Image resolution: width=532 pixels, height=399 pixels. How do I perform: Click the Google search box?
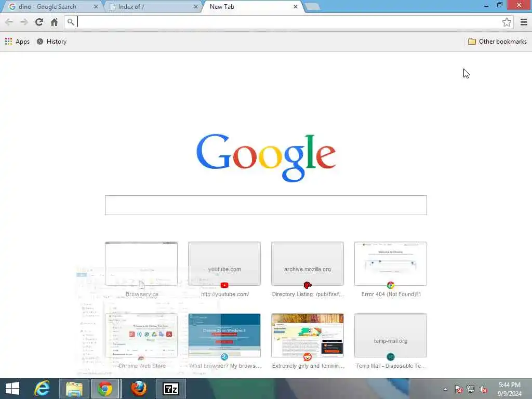click(x=265, y=205)
